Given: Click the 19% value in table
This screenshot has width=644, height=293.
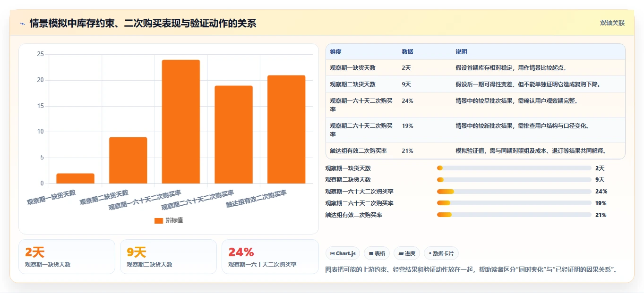Looking at the screenshot, I should click(407, 126).
